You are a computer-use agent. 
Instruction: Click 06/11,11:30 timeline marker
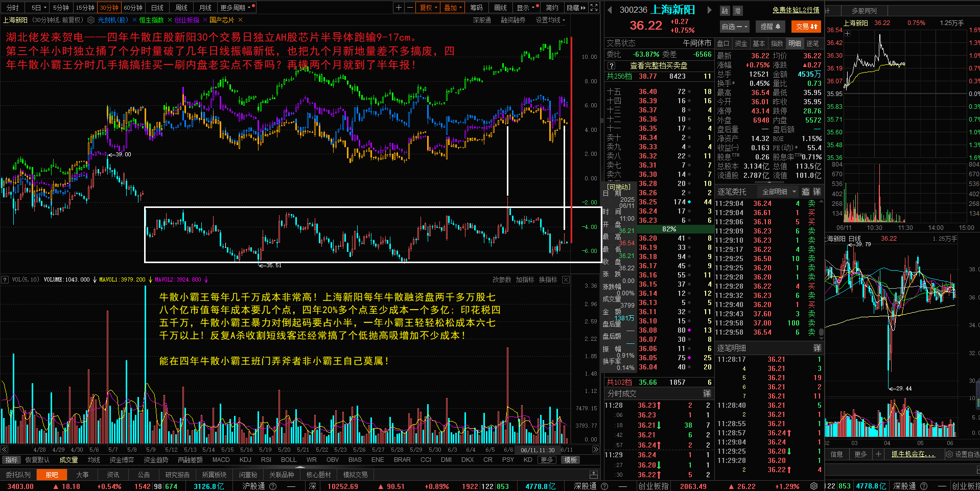point(538,450)
